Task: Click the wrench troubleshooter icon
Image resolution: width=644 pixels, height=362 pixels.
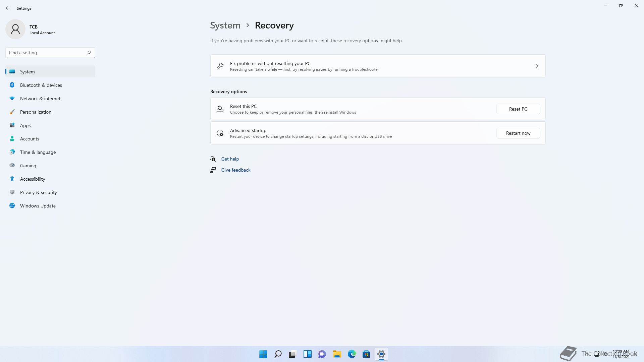Action: tap(220, 66)
